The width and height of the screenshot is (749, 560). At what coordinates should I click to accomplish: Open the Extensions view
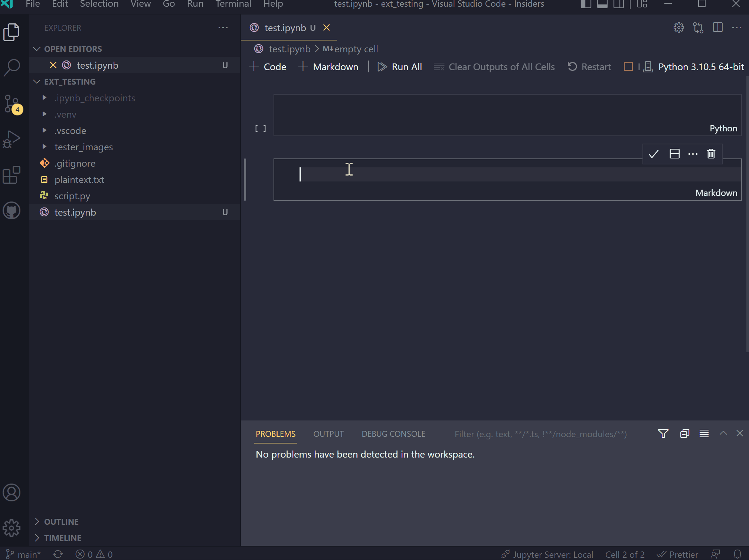click(12, 174)
